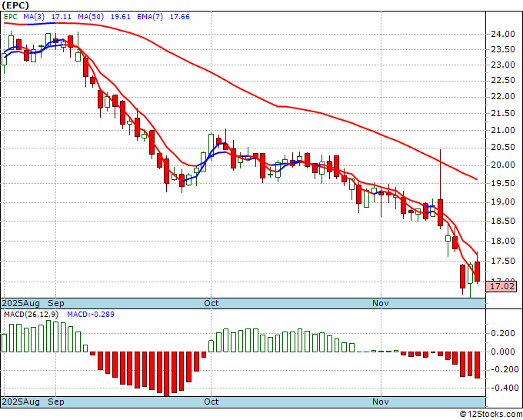Click the MA(50) legend label

pyautogui.click(x=91, y=17)
